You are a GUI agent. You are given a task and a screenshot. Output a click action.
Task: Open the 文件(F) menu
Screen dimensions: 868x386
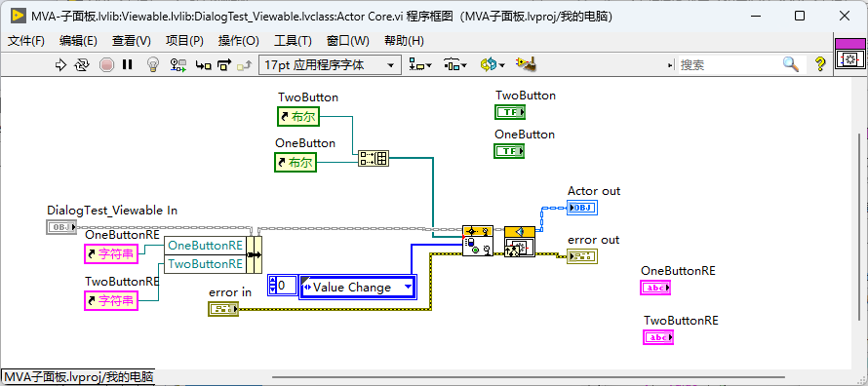pyautogui.click(x=26, y=41)
